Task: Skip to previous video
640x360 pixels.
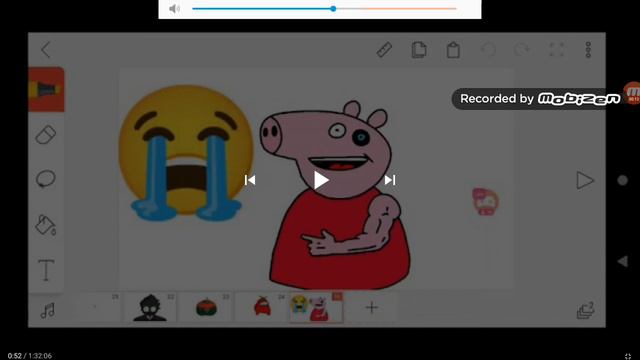Action: 250,180
